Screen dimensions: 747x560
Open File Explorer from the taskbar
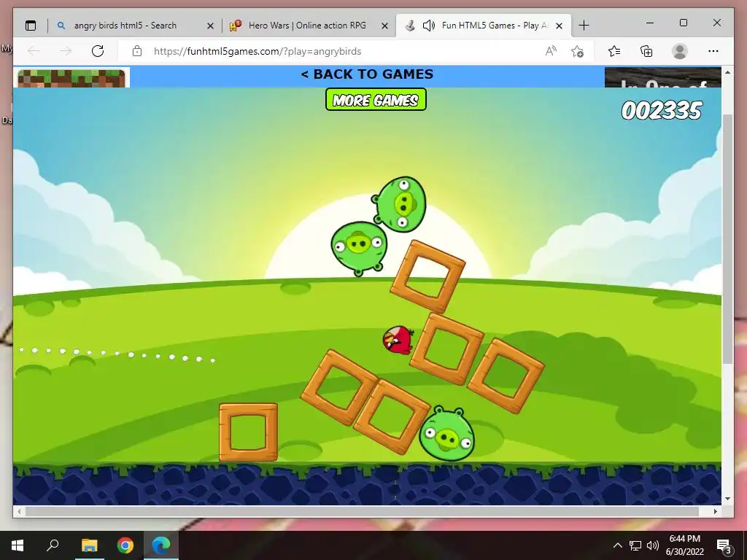(x=89, y=545)
